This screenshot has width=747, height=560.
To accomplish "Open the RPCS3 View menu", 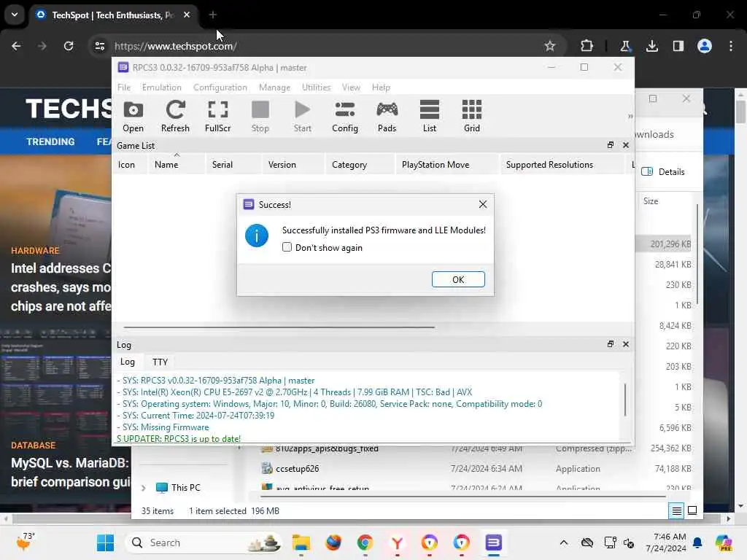I will (x=351, y=87).
